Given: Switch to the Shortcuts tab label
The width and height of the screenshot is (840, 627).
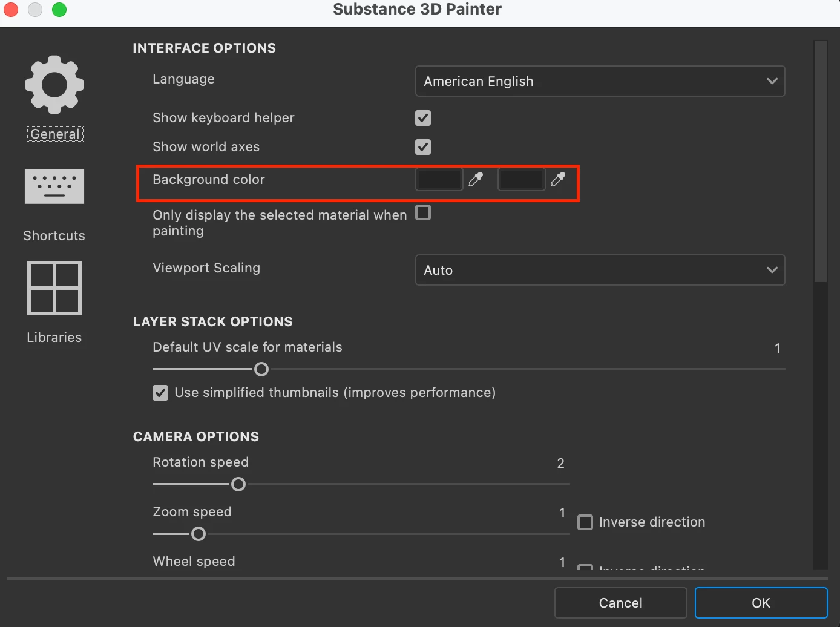Looking at the screenshot, I should point(54,235).
